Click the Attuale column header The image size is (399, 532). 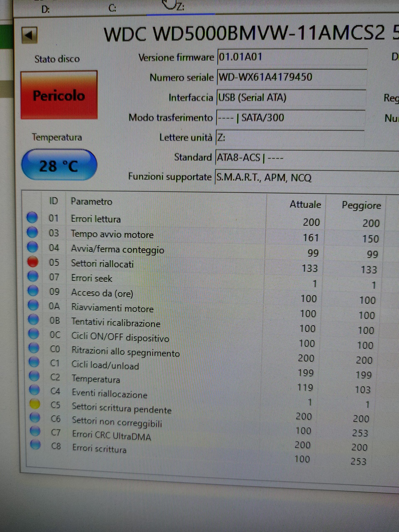[x=305, y=204]
